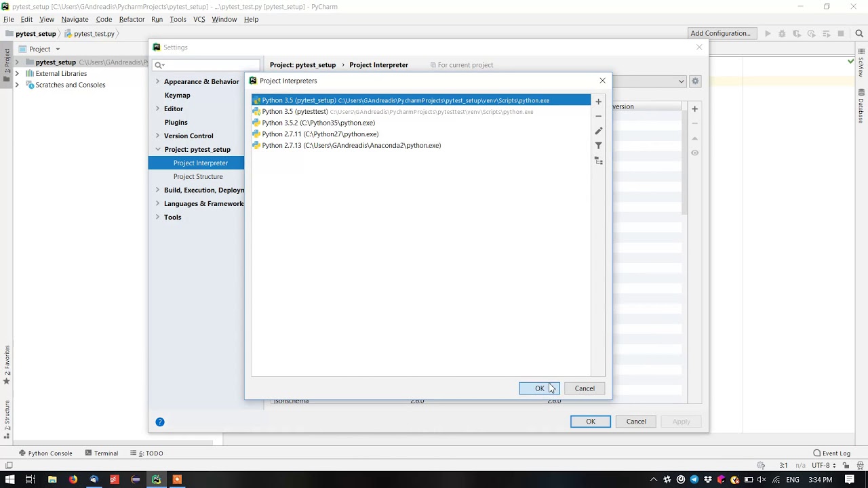Expand Tools settings category
Image resolution: width=868 pixels, height=488 pixels.
click(157, 217)
